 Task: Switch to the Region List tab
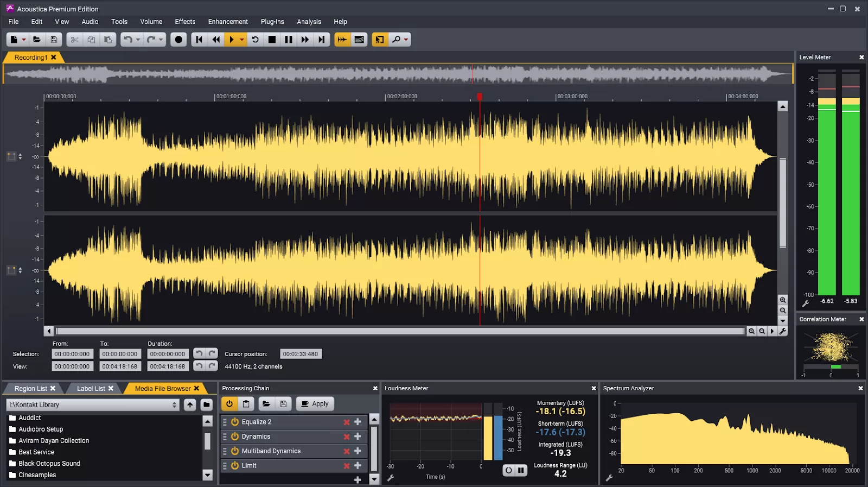pyautogui.click(x=30, y=389)
